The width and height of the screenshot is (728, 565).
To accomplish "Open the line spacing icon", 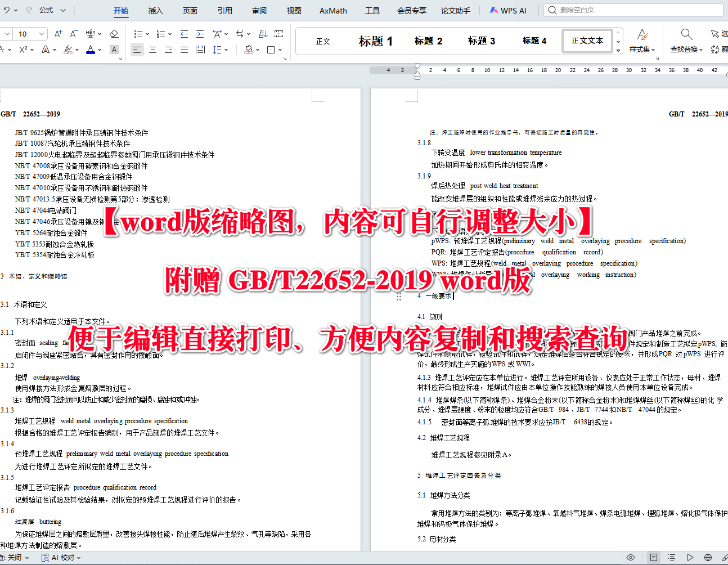I will 218,50.
